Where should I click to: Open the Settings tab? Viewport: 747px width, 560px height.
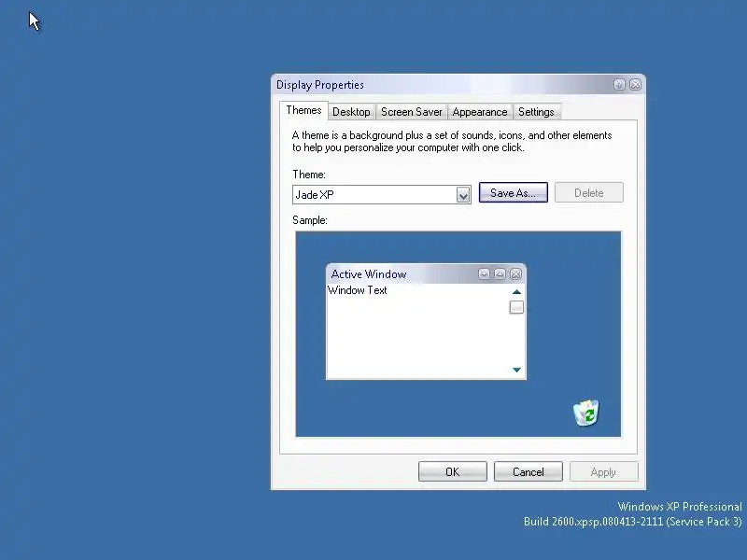(536, 112)
